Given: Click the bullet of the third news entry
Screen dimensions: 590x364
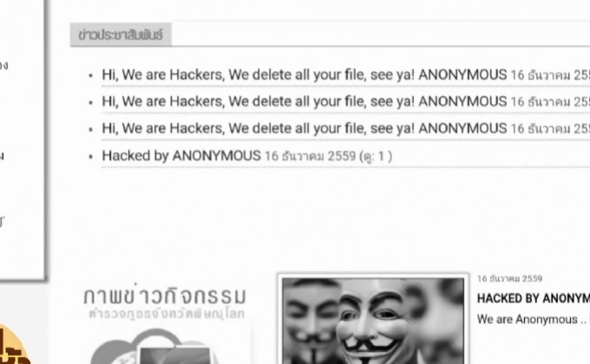Looking at the screenshot, I should pyautogui.click(x=91, y=129).
